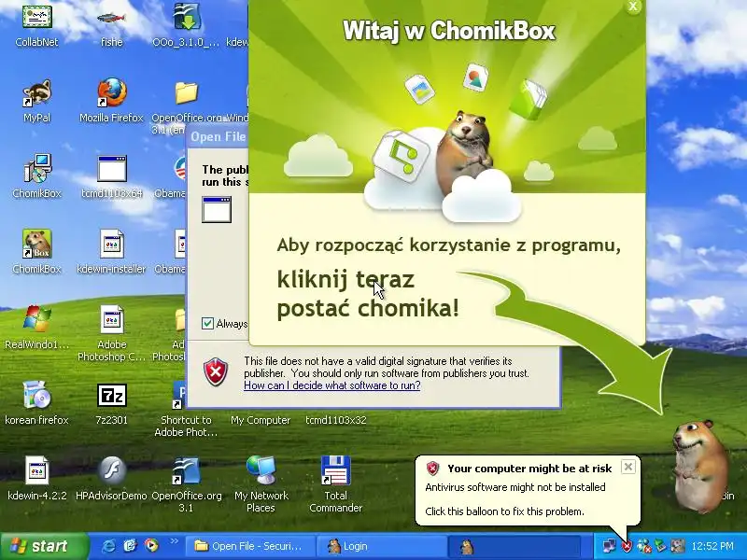The image size is (747, 560).
Task: Click the second Quick Launch icon
Action: pyautogui.click(x=130, y=546)
